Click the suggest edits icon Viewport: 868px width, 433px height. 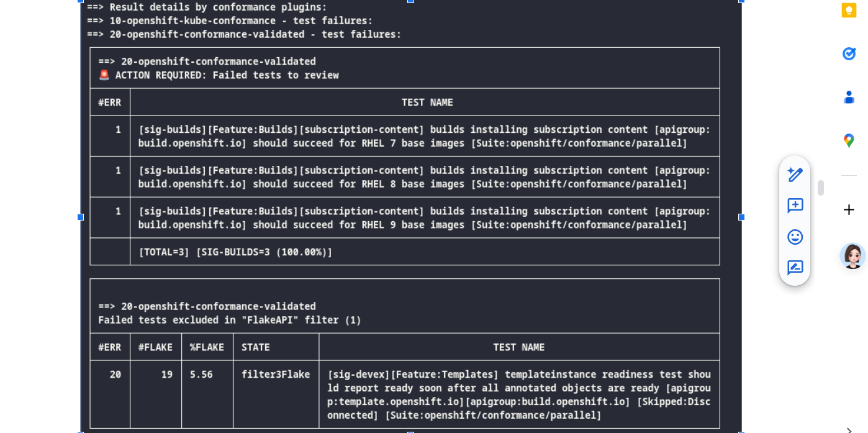pos(795,268)
